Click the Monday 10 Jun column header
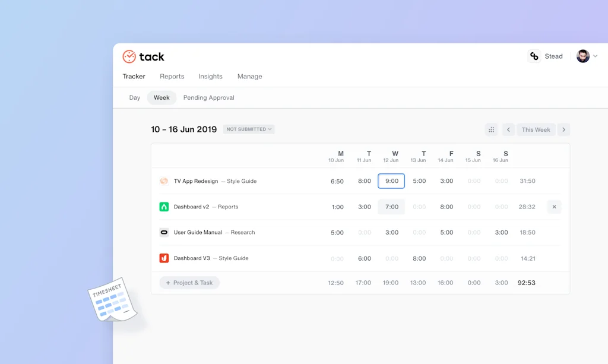608x364 pixels. [x=336, y=156]
